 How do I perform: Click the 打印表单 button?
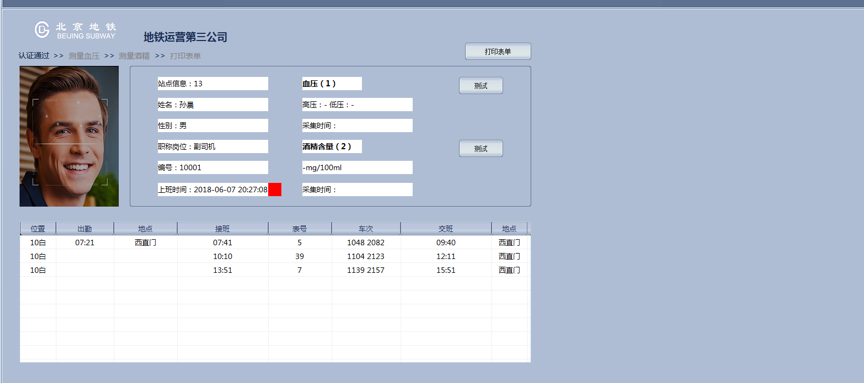[498, 51]
